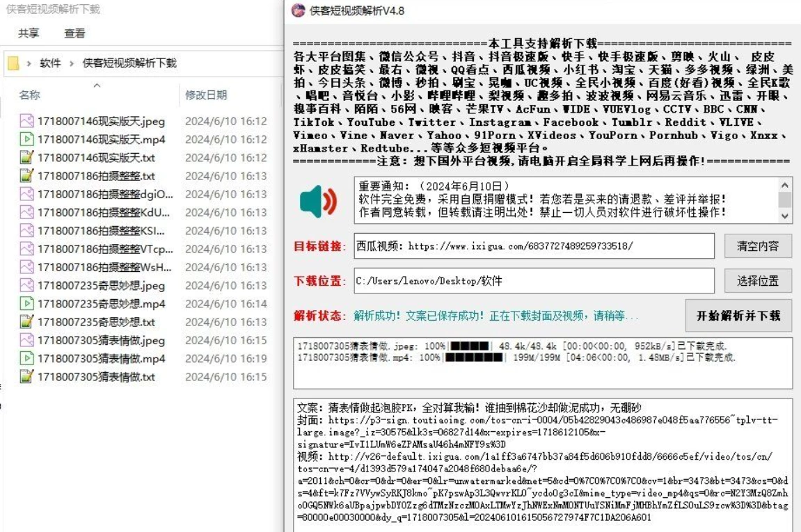
Task: Click the folder icon in the address bar
Action: [x=13, y=64]
